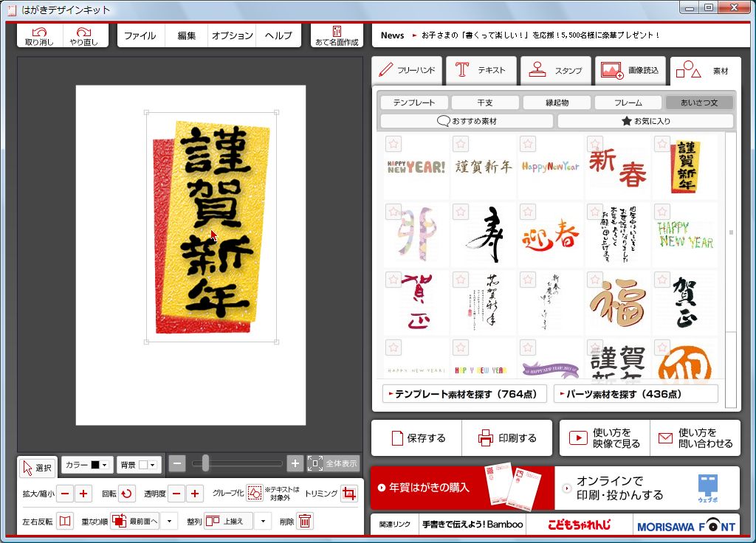Click the 全体表示 fit-to-view button
The width and height of the screenshot is (756, 543).
coord(333,463)
